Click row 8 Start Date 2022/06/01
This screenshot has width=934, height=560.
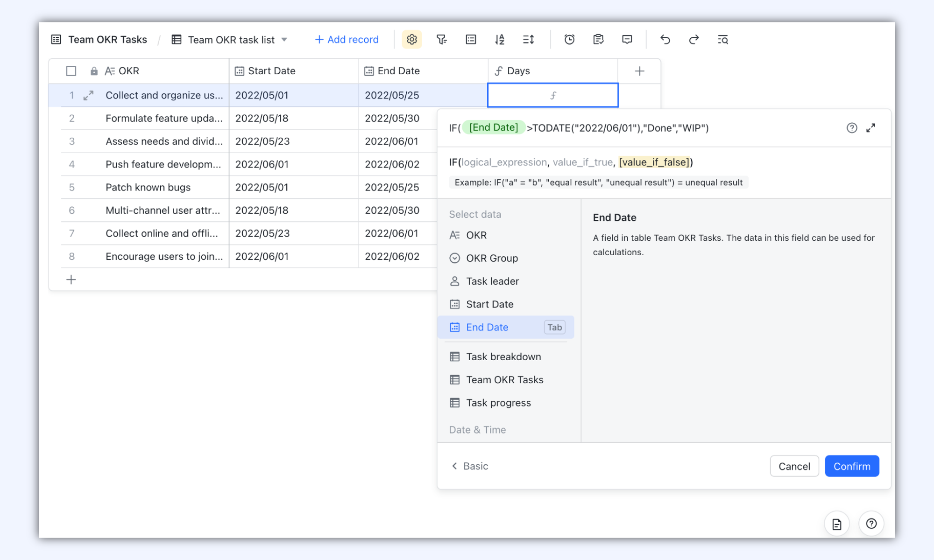coord(294,256)
